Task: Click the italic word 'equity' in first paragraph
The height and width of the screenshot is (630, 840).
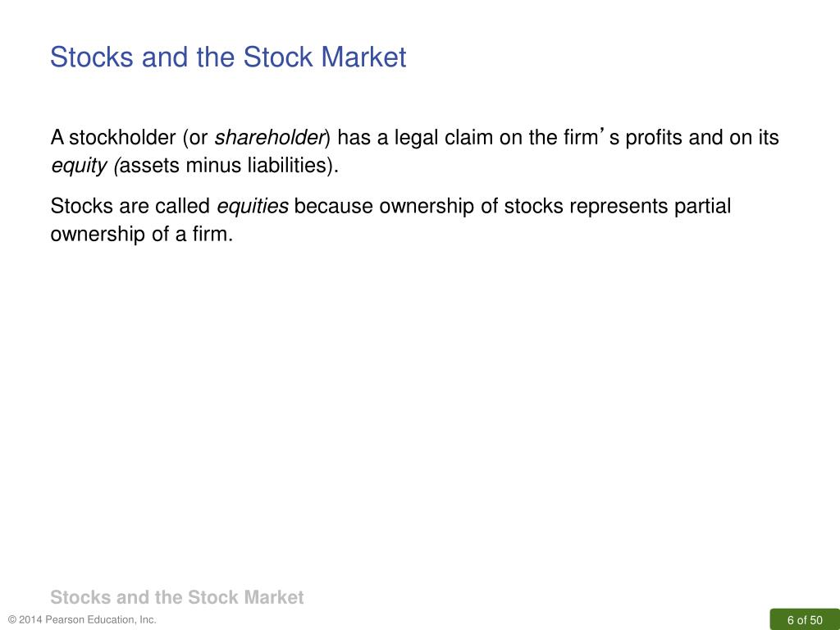Action: 79,166
